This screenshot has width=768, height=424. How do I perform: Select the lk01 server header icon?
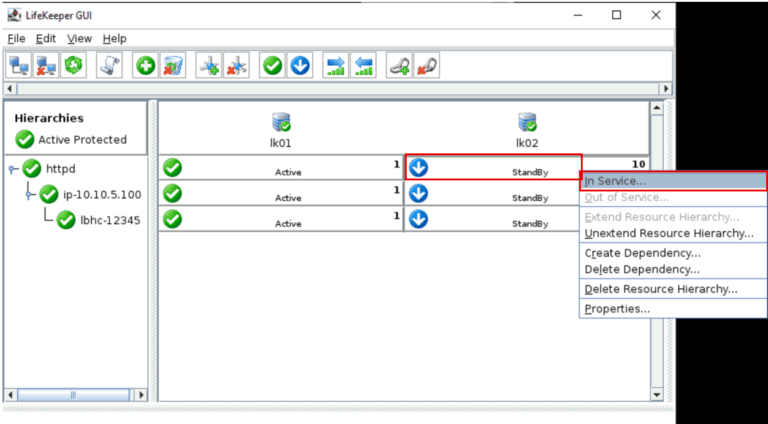281,122
